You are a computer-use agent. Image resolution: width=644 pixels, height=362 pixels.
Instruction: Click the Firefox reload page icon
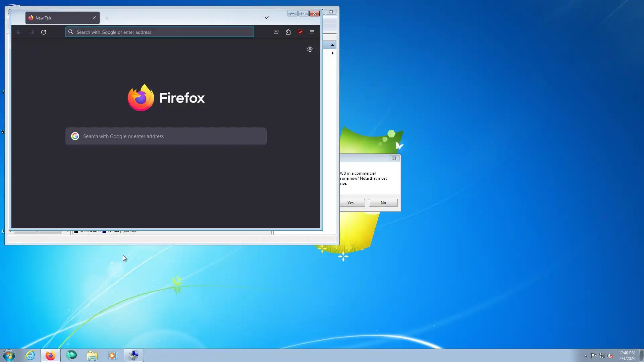(44, 32)
